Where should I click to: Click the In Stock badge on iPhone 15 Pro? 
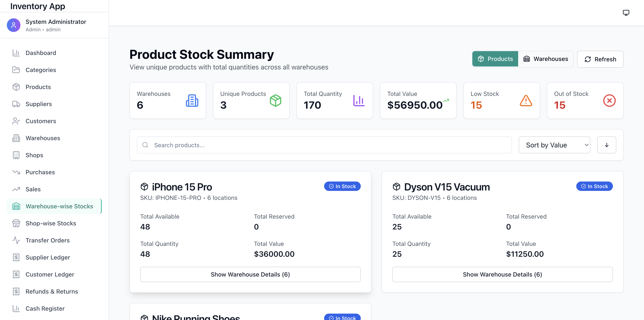(x=342, y=186)
